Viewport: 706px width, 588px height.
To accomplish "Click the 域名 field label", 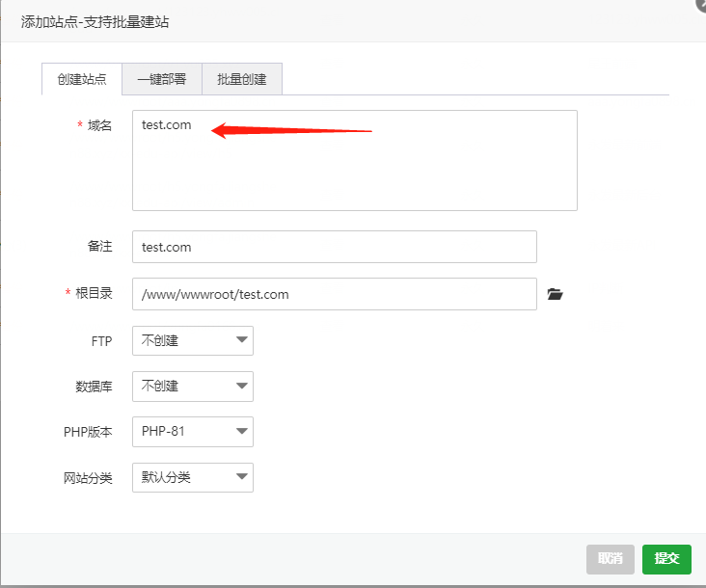I will click(99, 125).
